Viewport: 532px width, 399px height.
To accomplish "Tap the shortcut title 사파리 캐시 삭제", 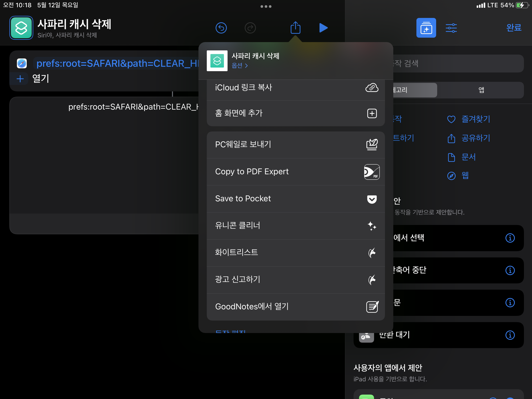I will pyautogui.click(x=74, y=24).
